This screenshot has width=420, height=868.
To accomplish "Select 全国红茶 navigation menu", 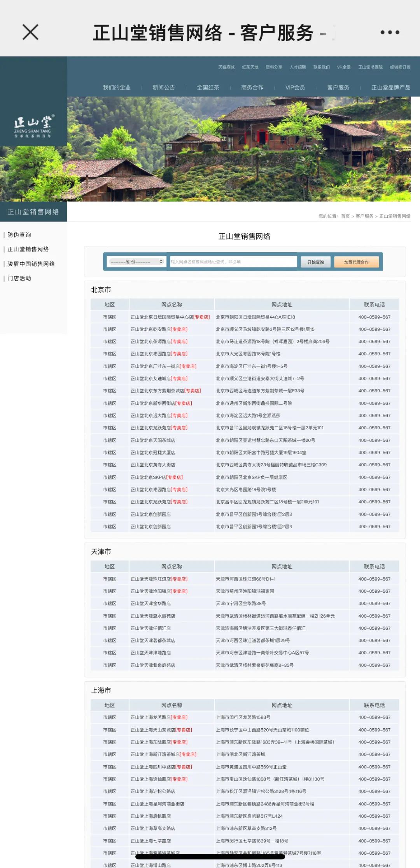I will [x=208, y=88].
